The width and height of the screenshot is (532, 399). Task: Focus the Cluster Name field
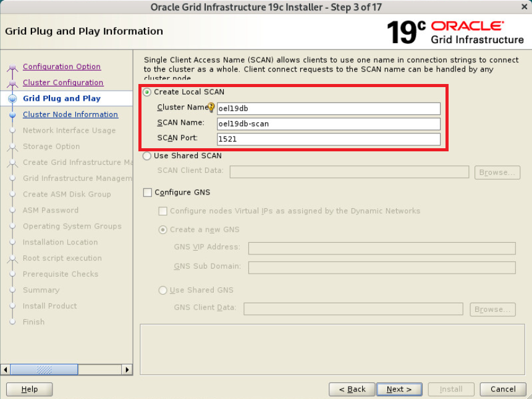(x=329, y=109)
